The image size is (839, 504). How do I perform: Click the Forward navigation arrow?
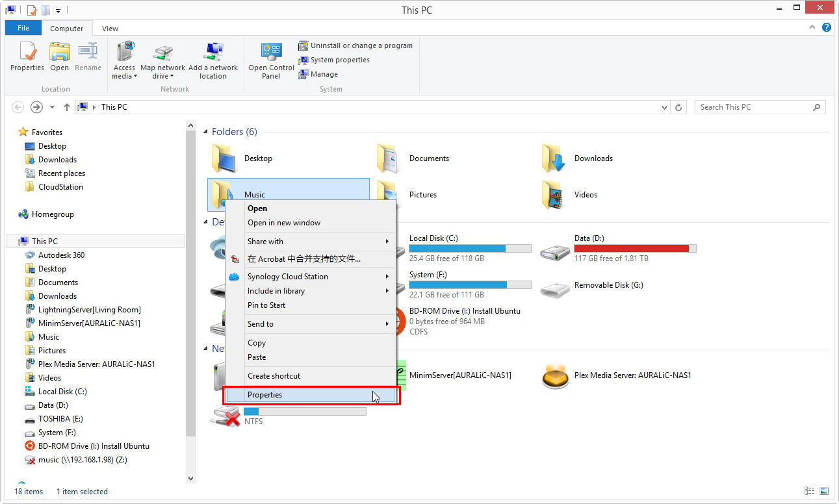point(36,107)
